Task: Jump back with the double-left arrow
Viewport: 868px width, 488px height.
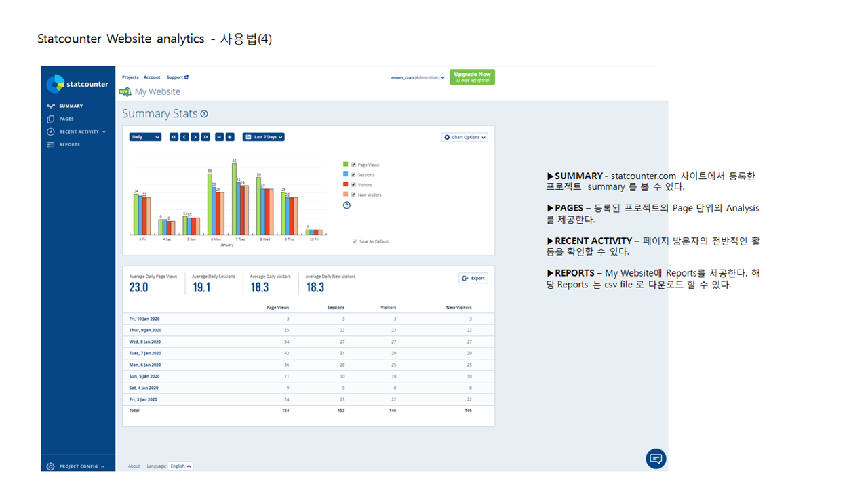Action: point(174,137)
